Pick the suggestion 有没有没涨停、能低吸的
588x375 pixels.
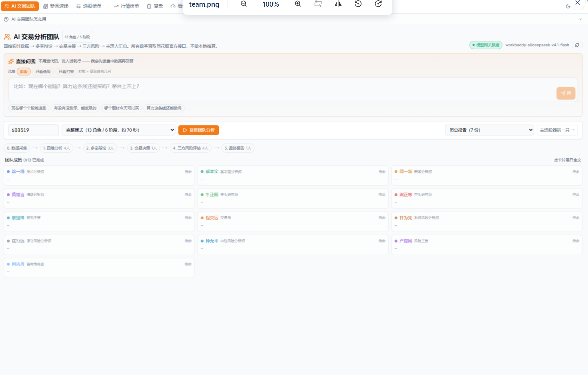75,108
